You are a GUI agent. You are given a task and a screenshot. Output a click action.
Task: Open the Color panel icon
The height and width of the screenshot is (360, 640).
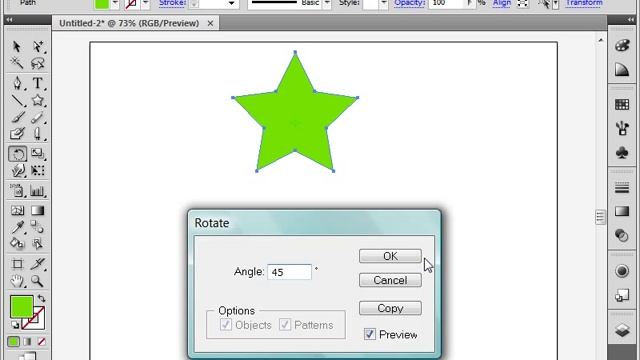(x=622, y=45)
